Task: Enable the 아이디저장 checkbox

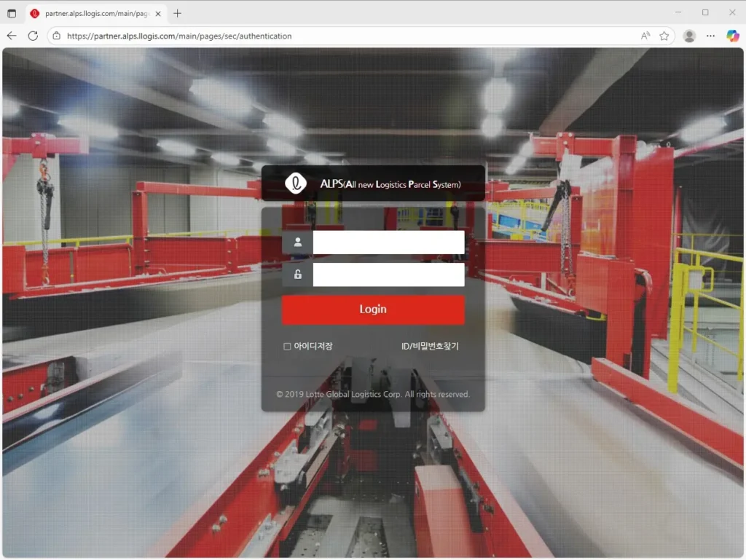Action: [x=287, y=347]
